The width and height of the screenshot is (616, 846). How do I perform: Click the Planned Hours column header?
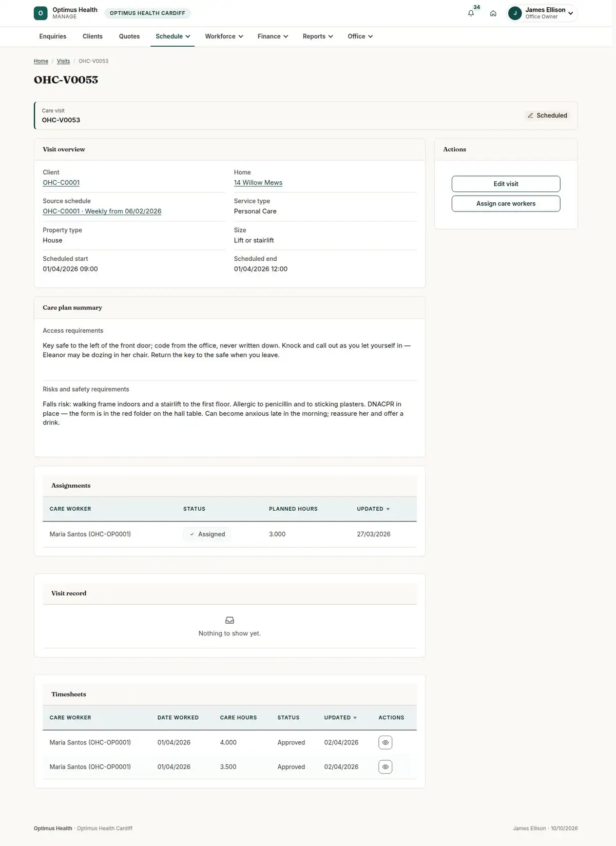[293, 509]
